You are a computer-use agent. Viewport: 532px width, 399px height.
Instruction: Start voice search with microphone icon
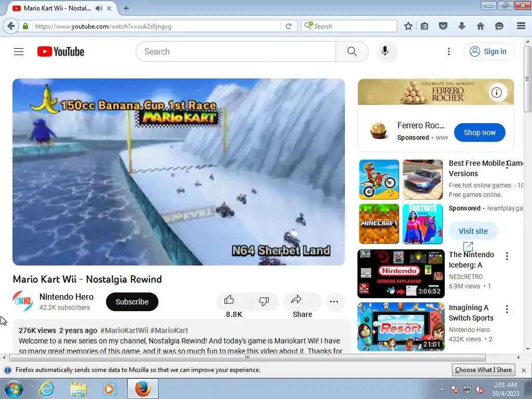(x=385, y=51)
